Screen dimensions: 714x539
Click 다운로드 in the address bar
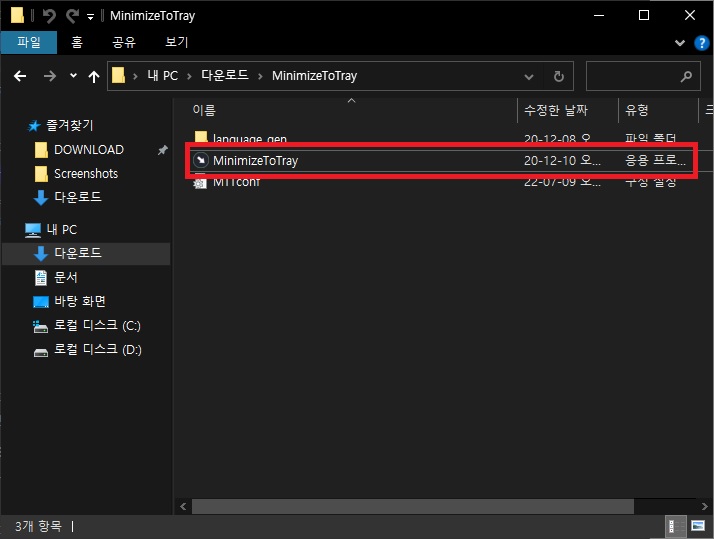tap(225, 76)
